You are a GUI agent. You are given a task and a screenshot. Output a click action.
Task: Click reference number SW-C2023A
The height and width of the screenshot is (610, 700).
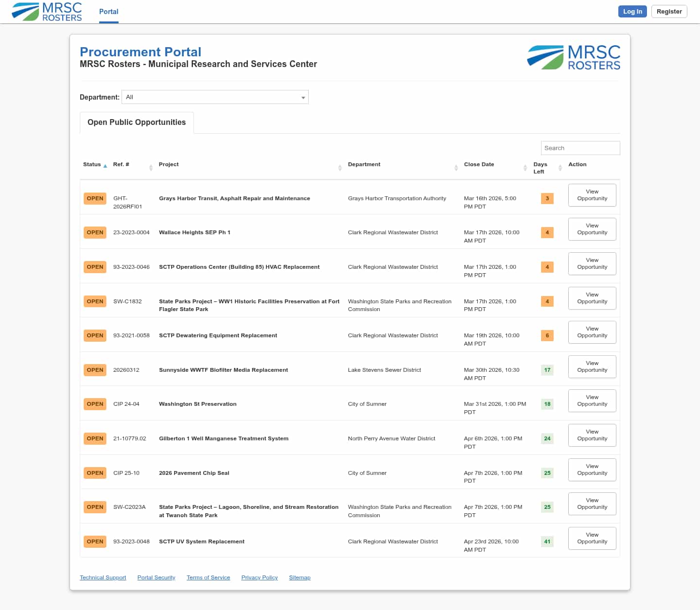pos(129,507)
